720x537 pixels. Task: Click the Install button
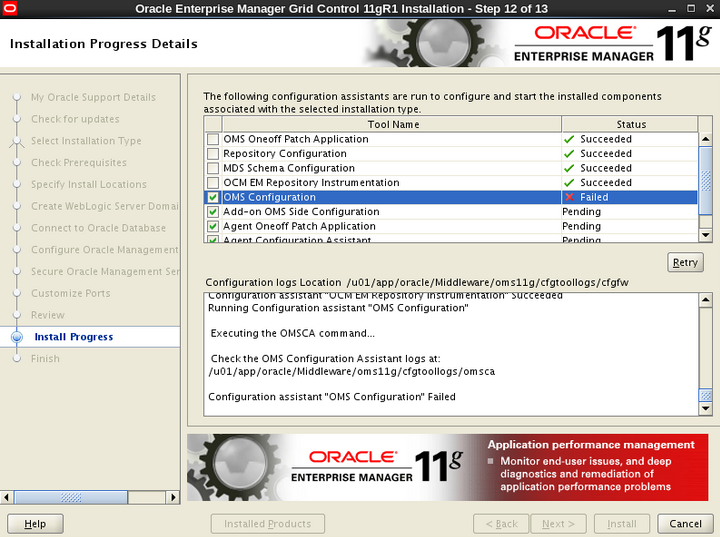coord(622,524)
